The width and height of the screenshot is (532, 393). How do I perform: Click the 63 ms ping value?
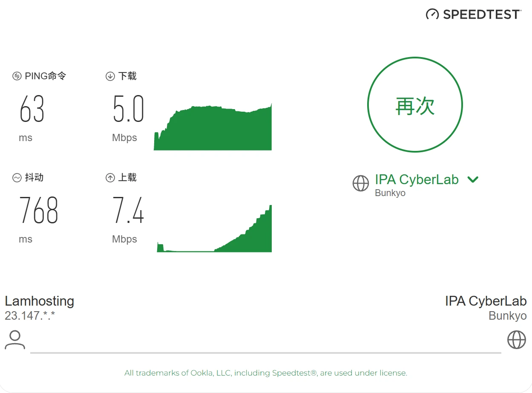(32, 109)
